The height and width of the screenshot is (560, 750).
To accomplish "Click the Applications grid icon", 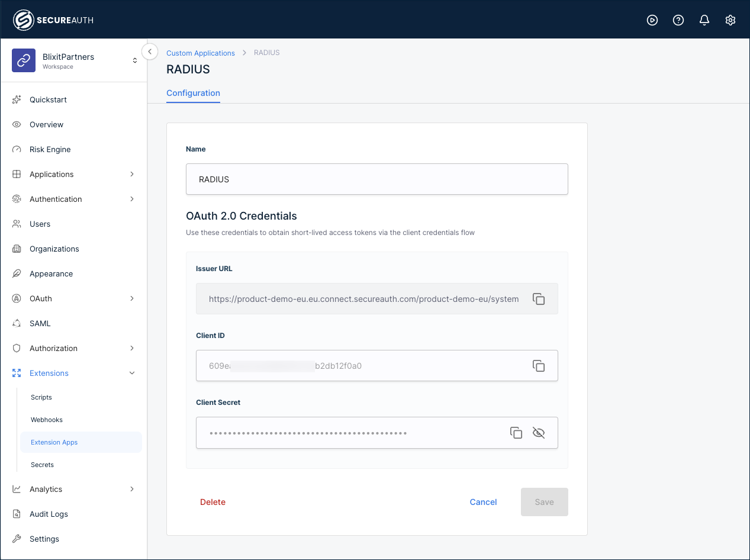I will point(17,174).
